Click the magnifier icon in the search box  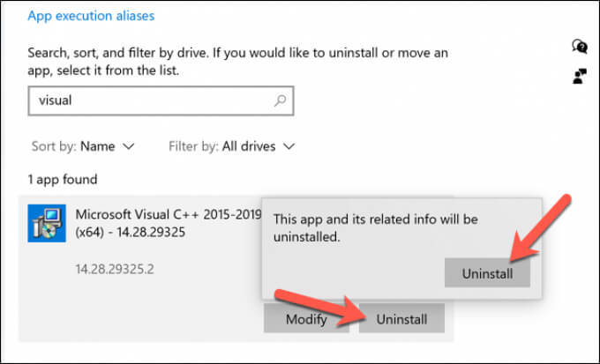(x=280, y=100)
